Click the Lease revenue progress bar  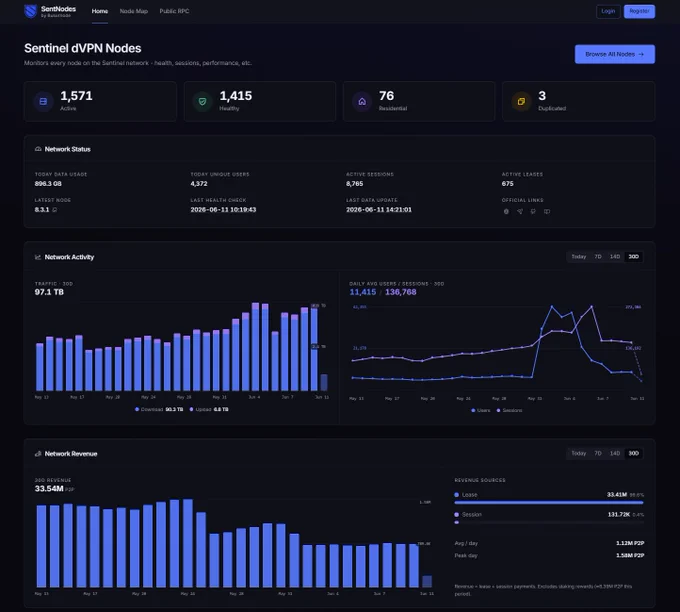[x=549, y=503]
